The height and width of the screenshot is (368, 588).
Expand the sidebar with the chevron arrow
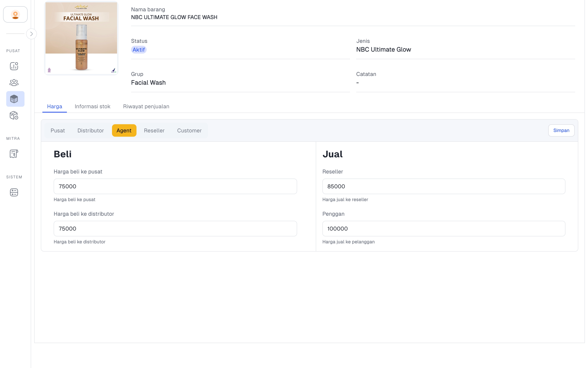coord(31,34)
